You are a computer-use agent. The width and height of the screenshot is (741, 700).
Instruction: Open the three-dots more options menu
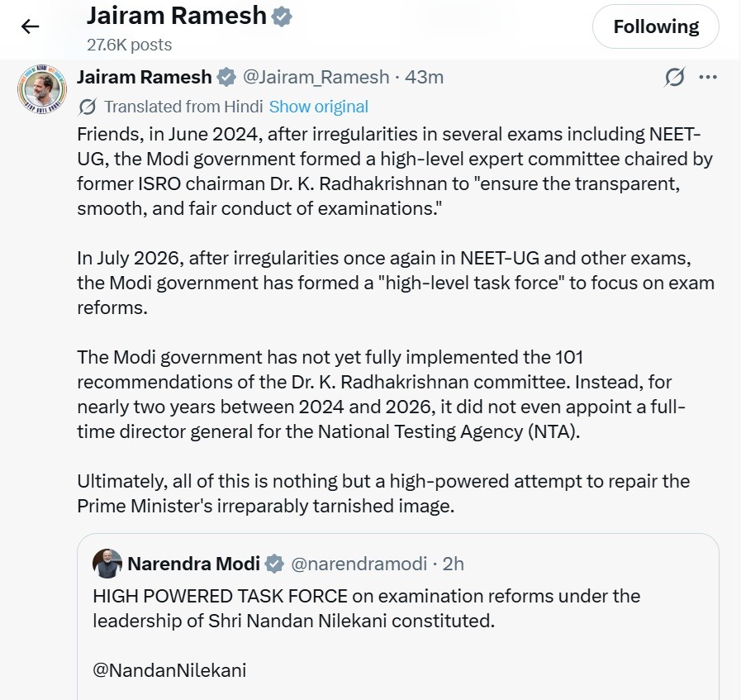(x=707, y=77)
